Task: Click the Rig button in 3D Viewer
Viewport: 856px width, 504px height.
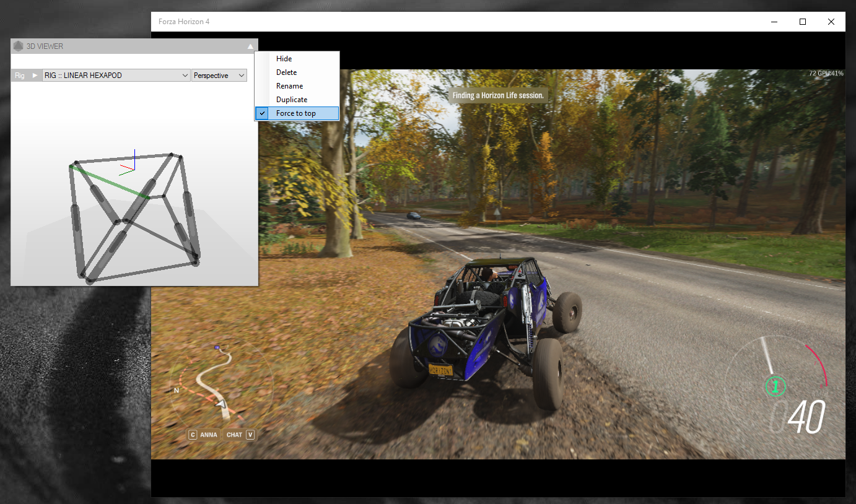Action: point(20,76)
